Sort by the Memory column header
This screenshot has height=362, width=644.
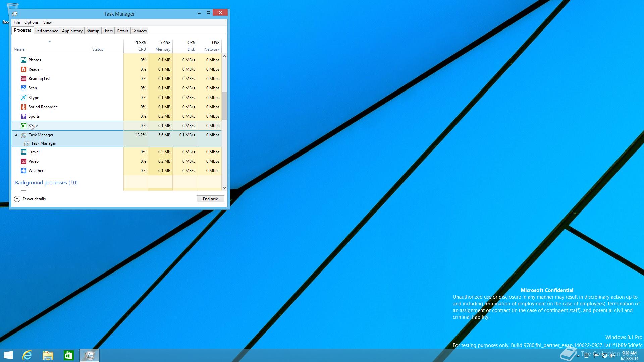coord(160,46)
